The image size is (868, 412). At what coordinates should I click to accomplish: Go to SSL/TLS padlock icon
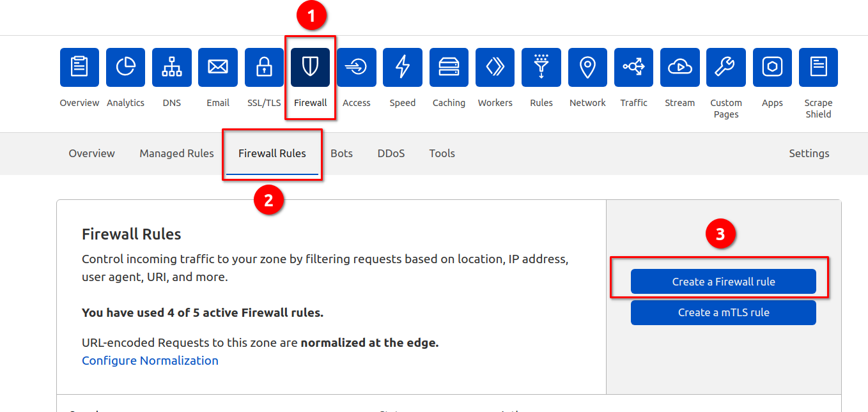[x=264, y=67]
